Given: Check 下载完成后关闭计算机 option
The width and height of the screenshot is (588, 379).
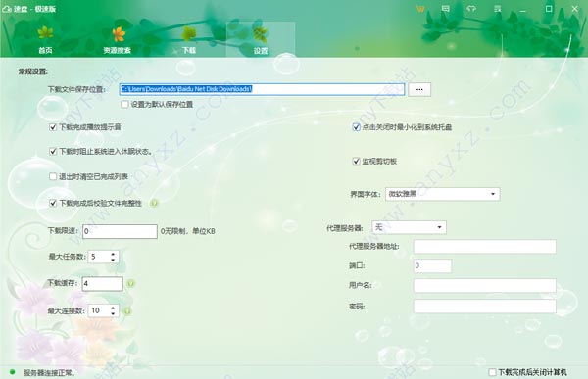Looking at the screenshot, I should pyautogui.click(x=492, y=372).
